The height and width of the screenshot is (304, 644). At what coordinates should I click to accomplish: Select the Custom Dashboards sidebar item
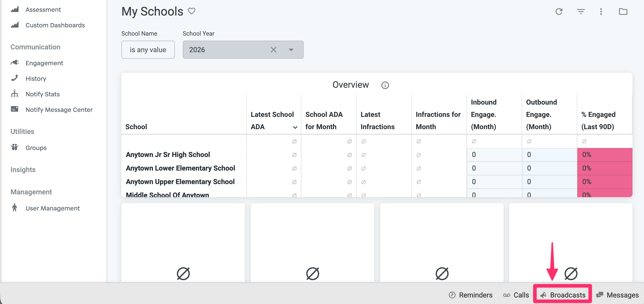point(55,25)
